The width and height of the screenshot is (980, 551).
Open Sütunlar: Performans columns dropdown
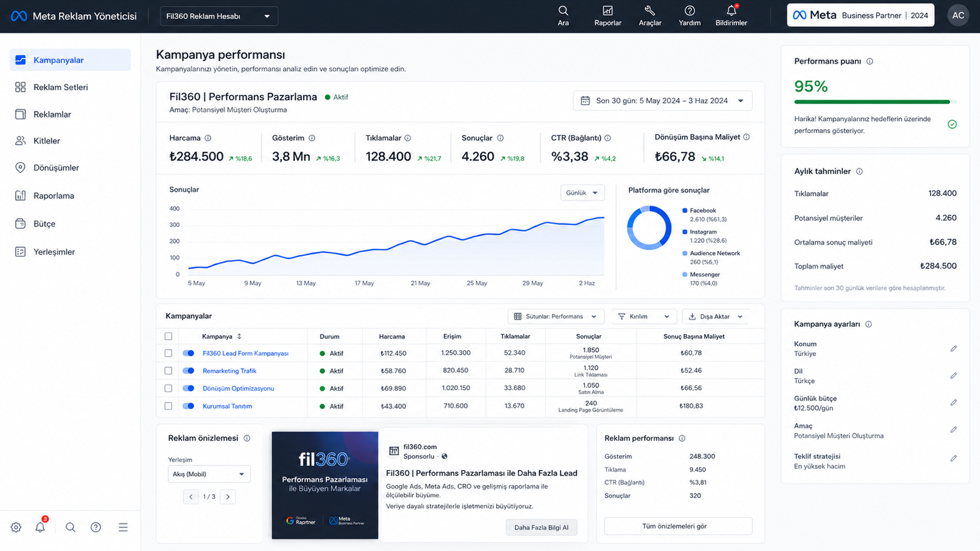coord(556,317)
